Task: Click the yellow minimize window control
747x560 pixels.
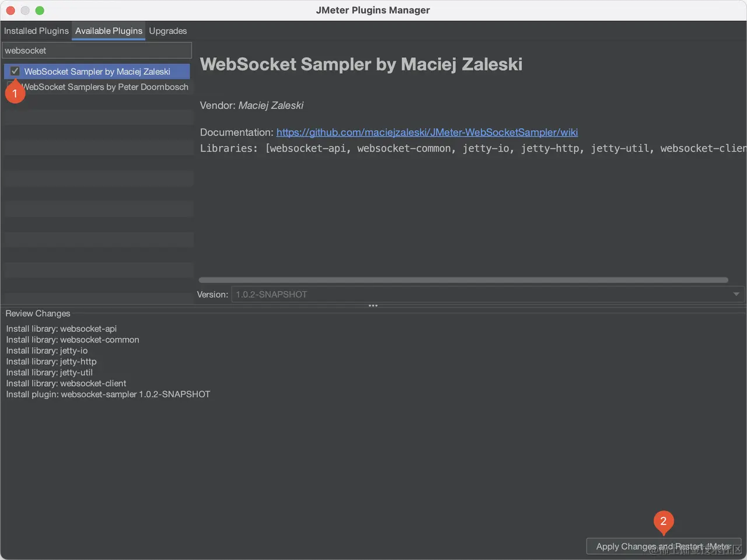Action: [x=25, y=10]
